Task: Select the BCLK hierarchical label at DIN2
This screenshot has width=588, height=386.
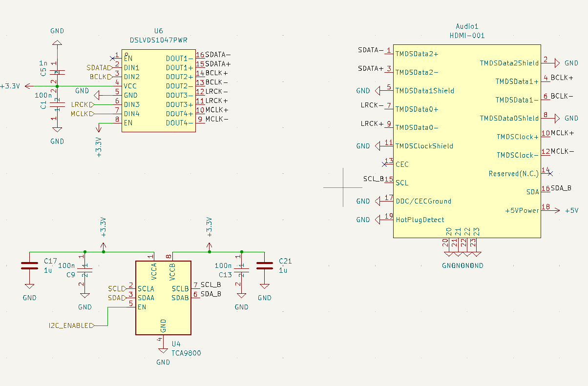Action: pyautogui.click(x=101, y=77)
